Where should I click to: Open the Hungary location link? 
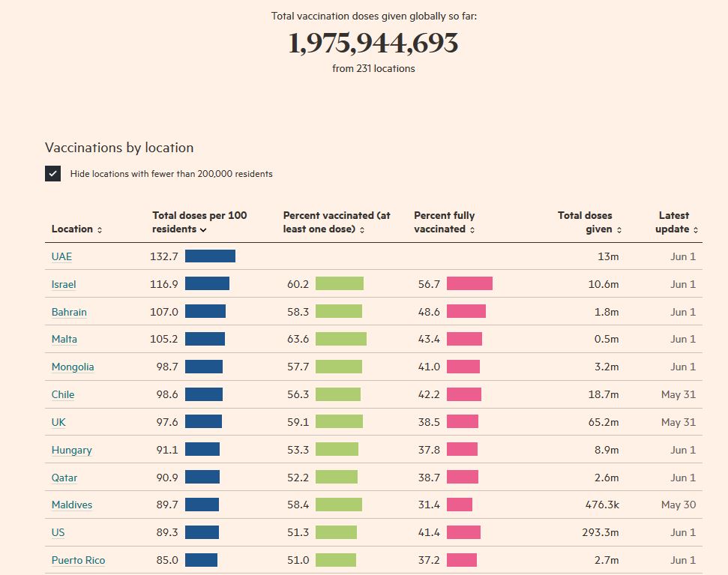point(72,450)
